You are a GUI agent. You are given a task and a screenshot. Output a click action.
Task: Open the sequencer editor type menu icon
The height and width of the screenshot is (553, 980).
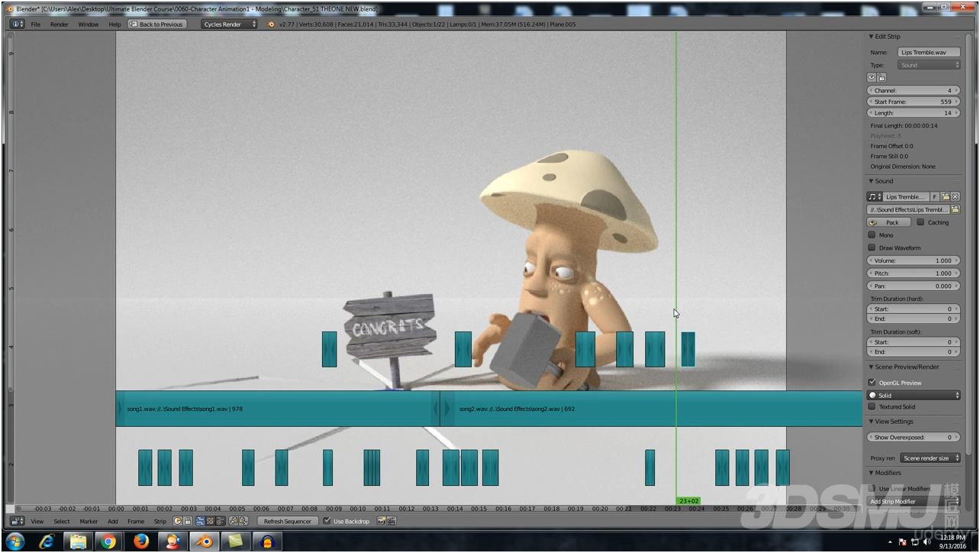tap(18, 521)
